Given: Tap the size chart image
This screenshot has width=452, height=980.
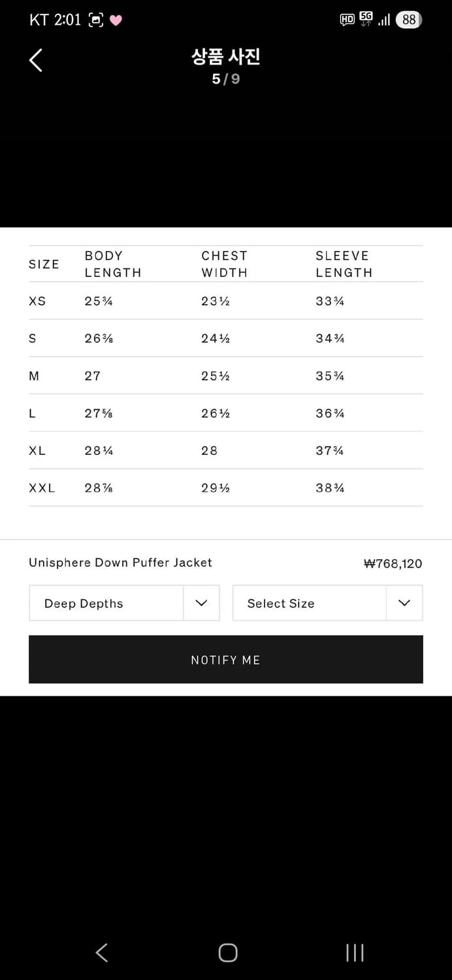Looking at the screenshot, I should point(226,376).
